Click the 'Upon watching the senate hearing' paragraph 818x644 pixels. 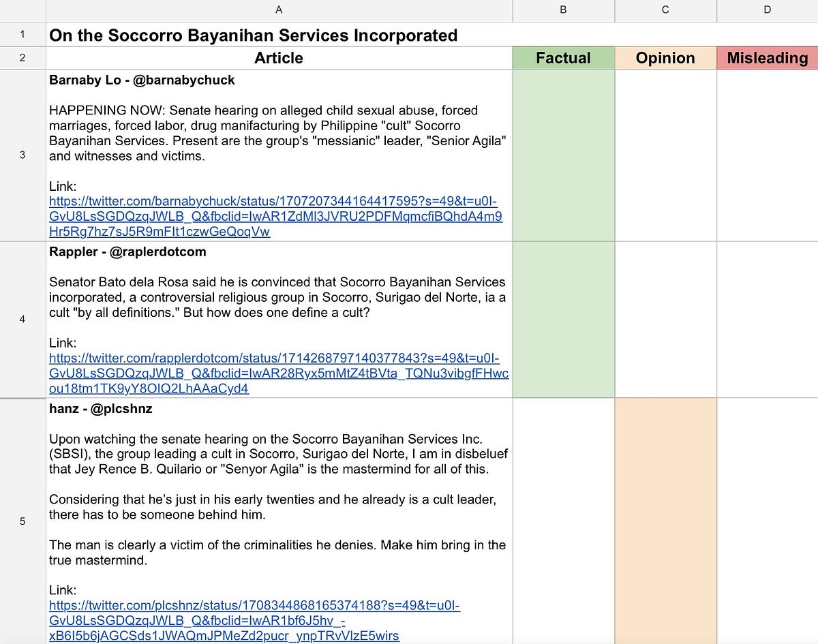(x=279, y=453)
